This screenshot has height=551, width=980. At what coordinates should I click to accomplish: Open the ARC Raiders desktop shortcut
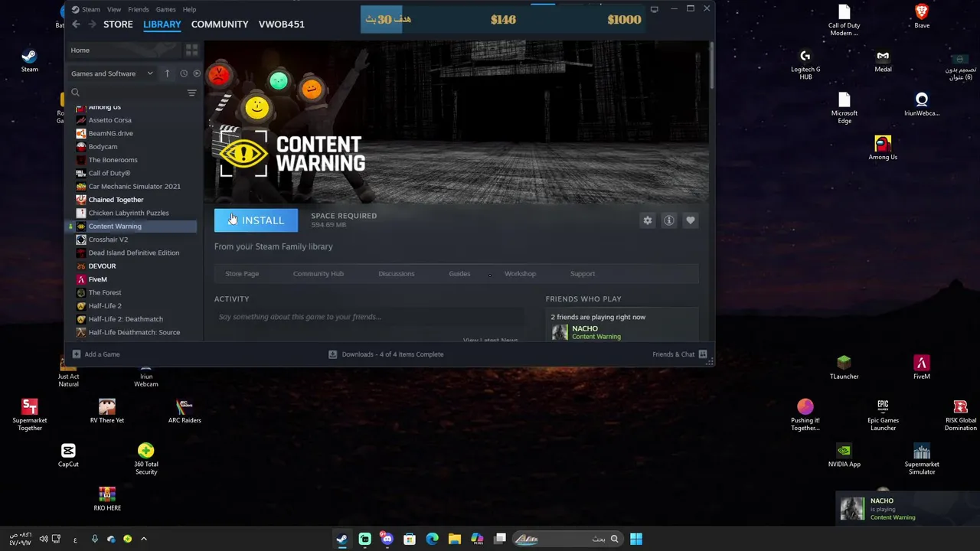185,411
